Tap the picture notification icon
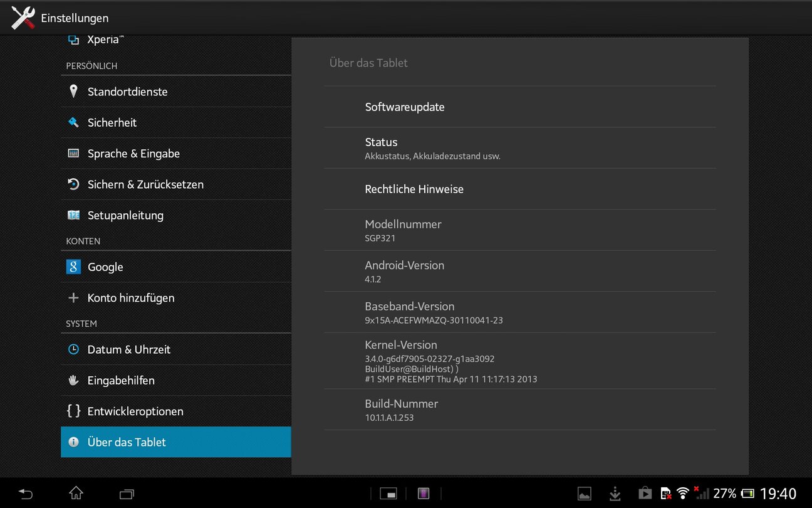The height and width of the screenshot is (508, 812). click(x=584, y=494)
